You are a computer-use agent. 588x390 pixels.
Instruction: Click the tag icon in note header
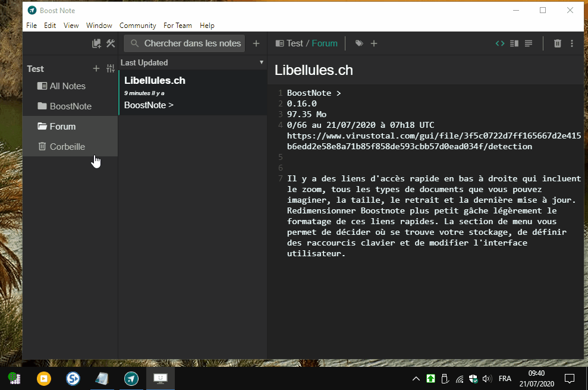(359, 43)
